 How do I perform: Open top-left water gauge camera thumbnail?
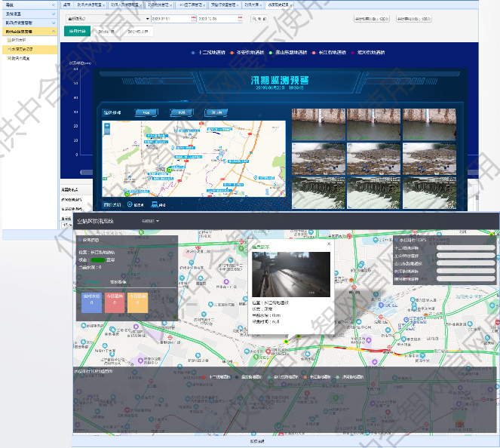pos(318,124)
